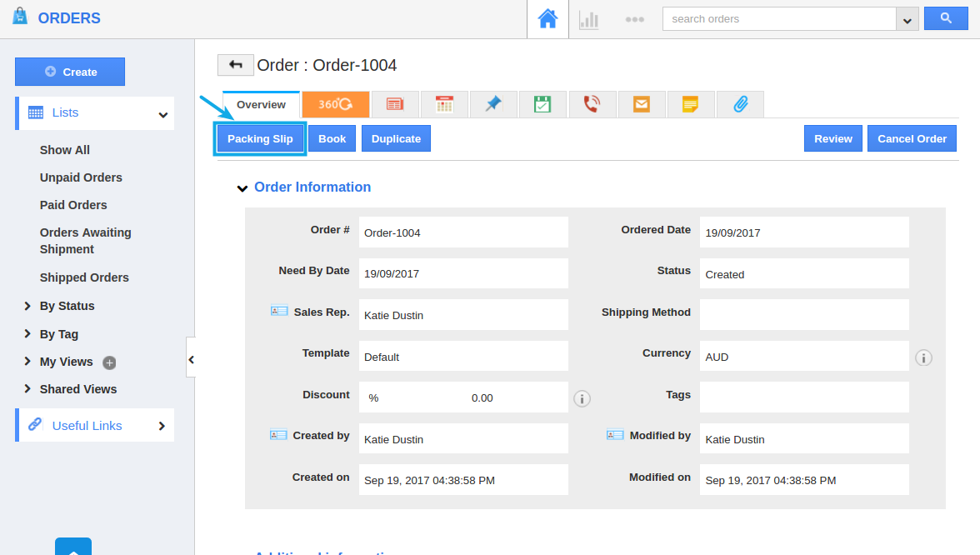Focus the search orders field
Screen dimensions: 980x555
778,18
